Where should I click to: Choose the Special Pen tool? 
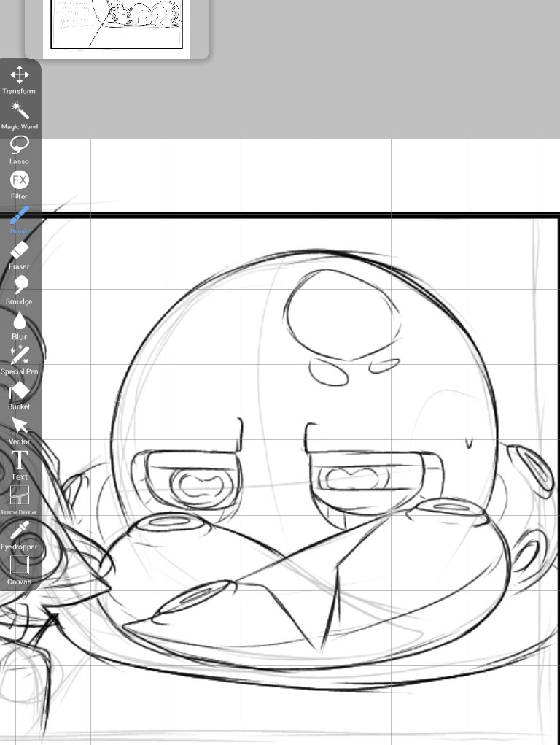19,360
